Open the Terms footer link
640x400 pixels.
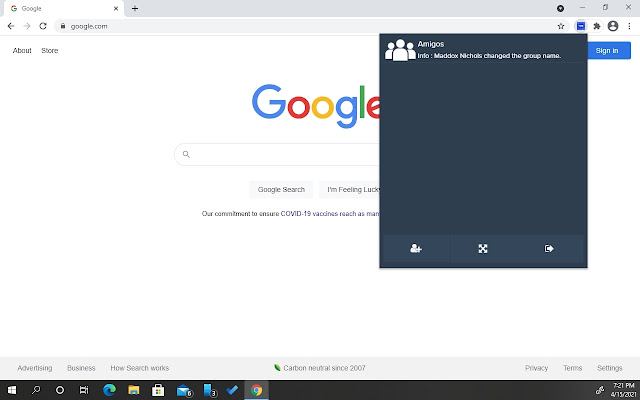pyautogui.click(x=573, y=368)
